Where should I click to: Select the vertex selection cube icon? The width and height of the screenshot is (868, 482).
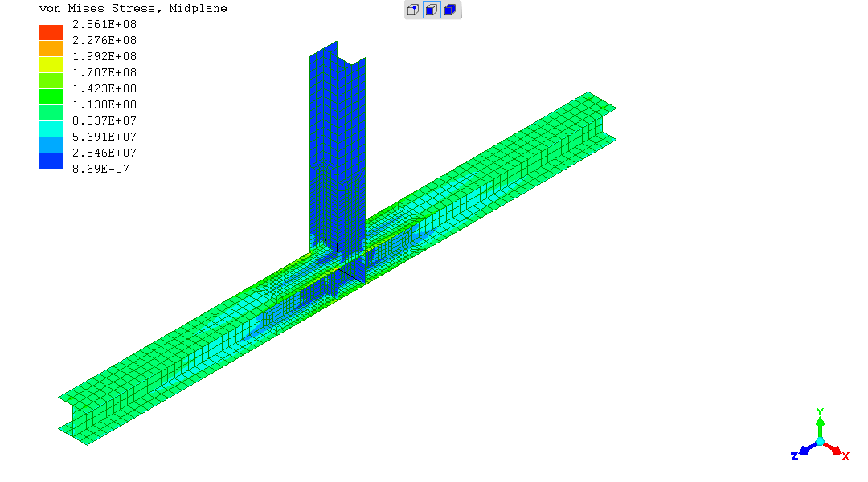(x=412, y=10)
